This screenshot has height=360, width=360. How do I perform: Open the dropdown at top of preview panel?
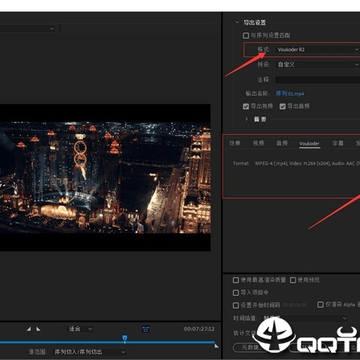28,29
